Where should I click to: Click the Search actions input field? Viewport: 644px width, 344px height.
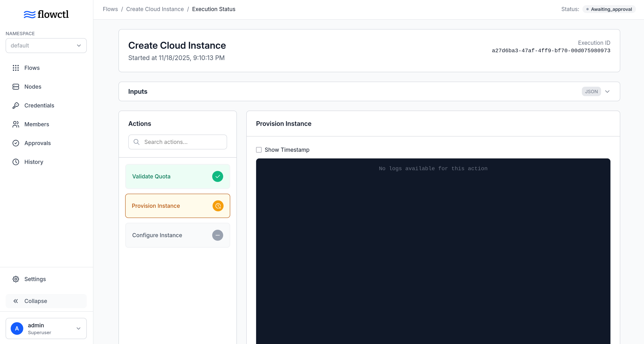point(177,142)
